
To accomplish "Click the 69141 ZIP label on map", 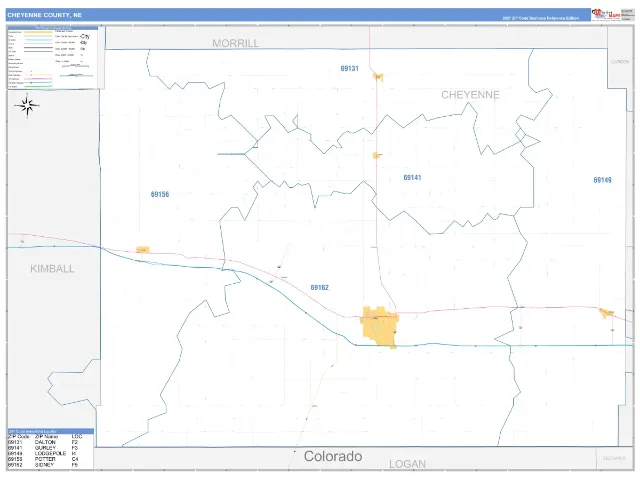I will click(x=412, y=178).
